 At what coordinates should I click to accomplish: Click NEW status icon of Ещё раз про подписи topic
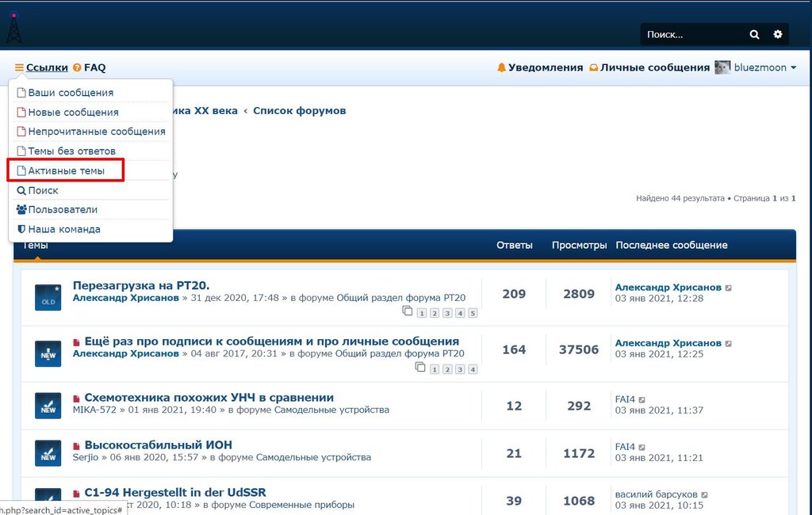[48, 353]
